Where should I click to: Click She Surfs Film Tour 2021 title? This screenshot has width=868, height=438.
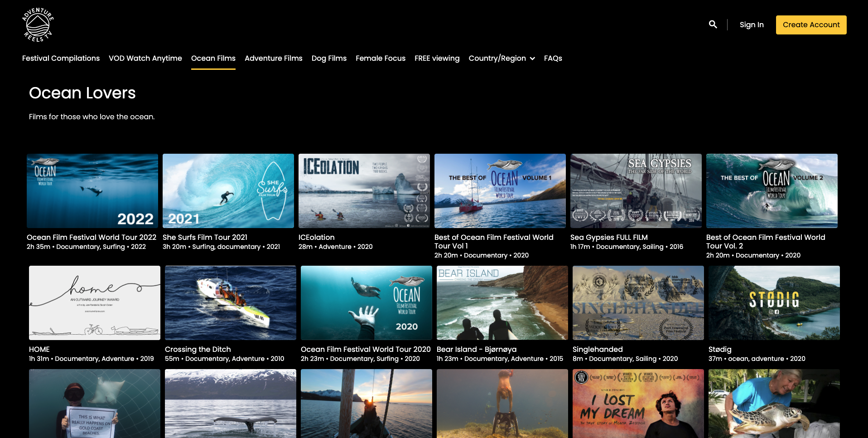(x=205, y=237)
